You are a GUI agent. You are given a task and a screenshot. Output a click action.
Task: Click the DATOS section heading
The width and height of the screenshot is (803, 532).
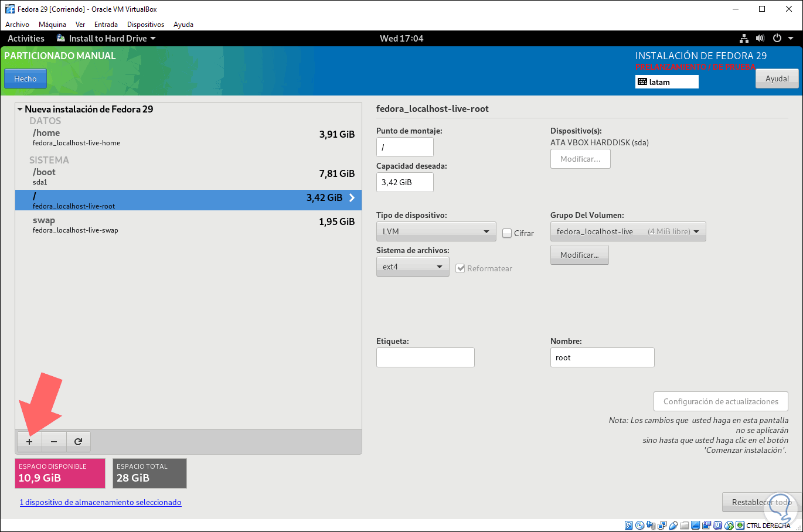[45, 121]
